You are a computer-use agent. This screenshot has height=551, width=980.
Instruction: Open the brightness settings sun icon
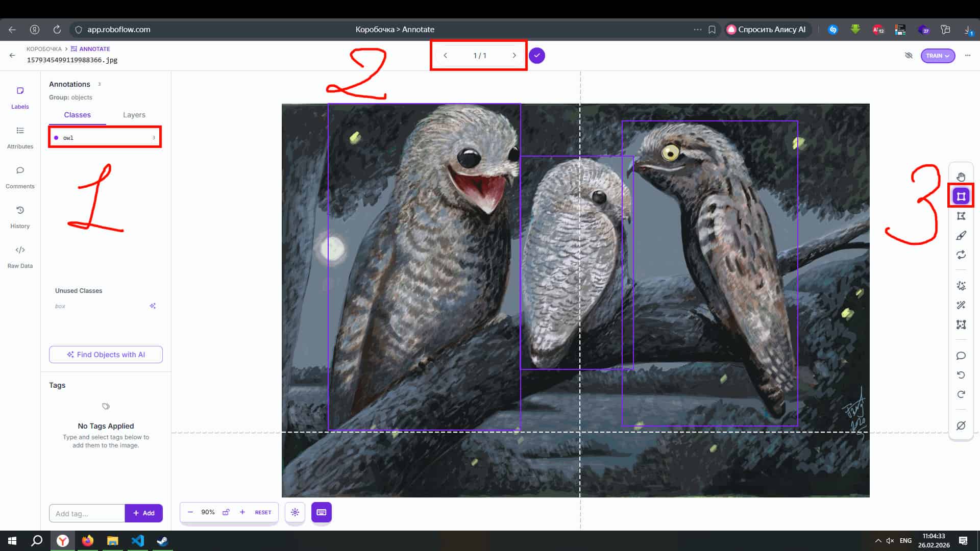pos(295,512)
